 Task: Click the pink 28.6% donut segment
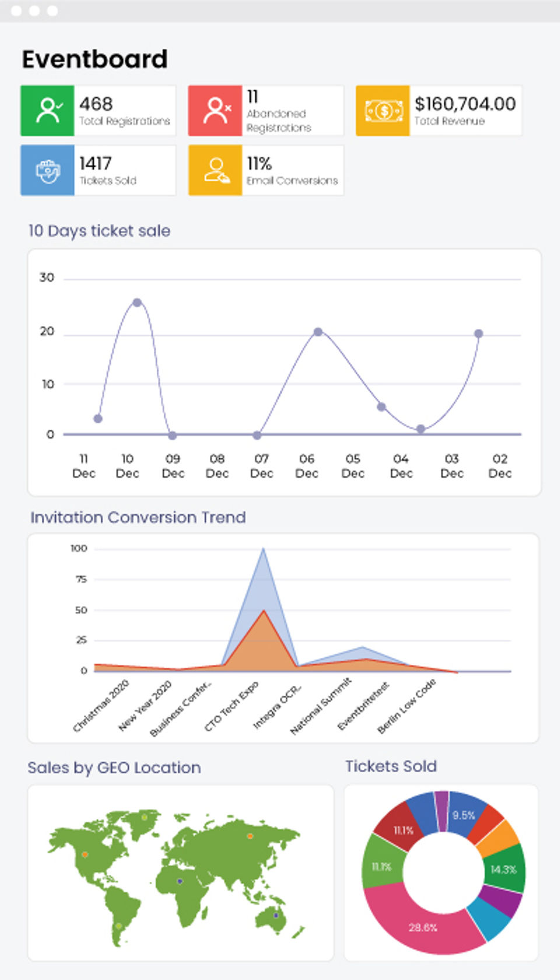pos(422,927)
